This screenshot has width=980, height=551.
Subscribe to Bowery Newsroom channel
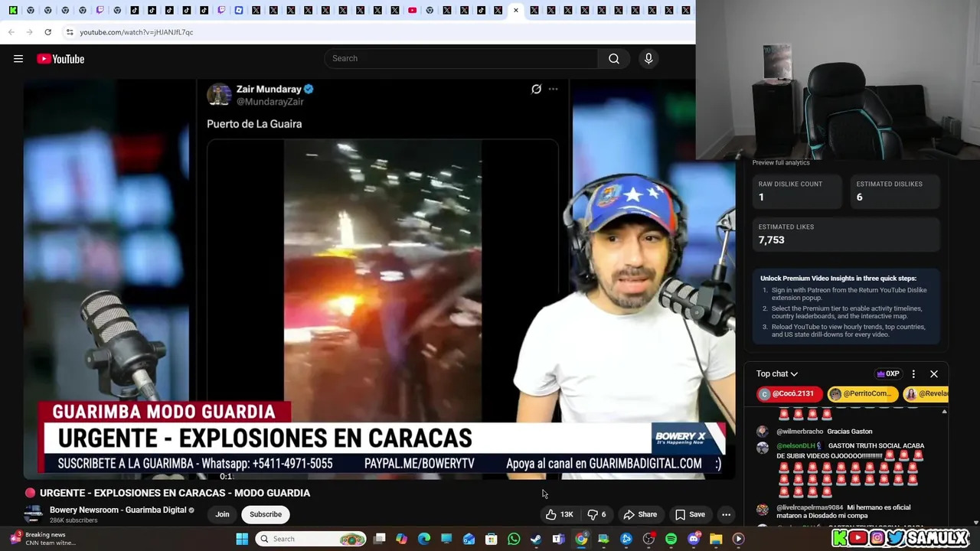click(266, 514)
